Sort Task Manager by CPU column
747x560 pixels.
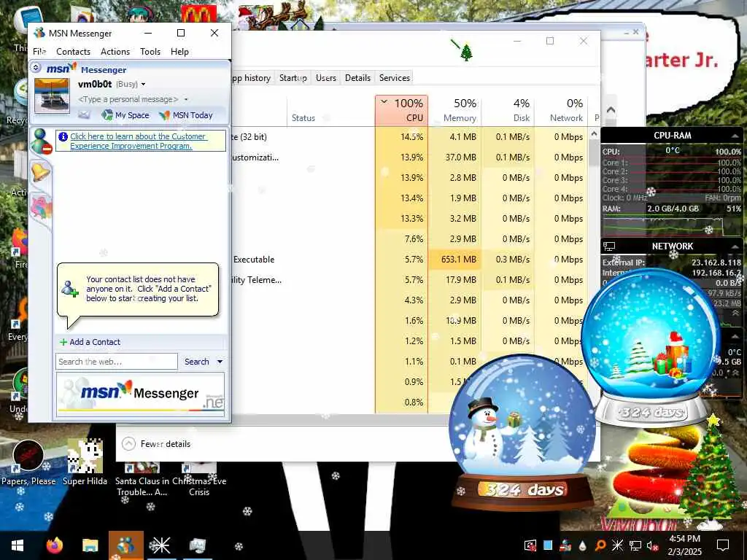point(402,111)
